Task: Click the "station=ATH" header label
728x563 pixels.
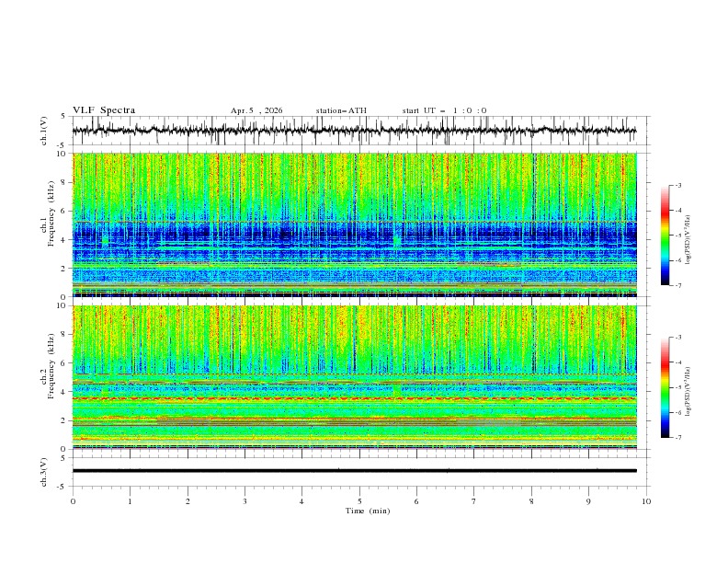Action: 341,110
